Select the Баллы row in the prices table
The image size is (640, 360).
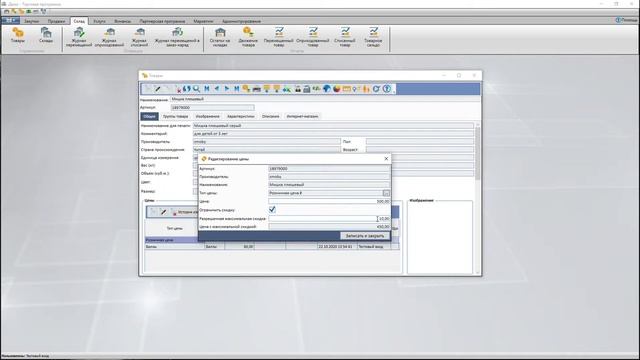272,247
